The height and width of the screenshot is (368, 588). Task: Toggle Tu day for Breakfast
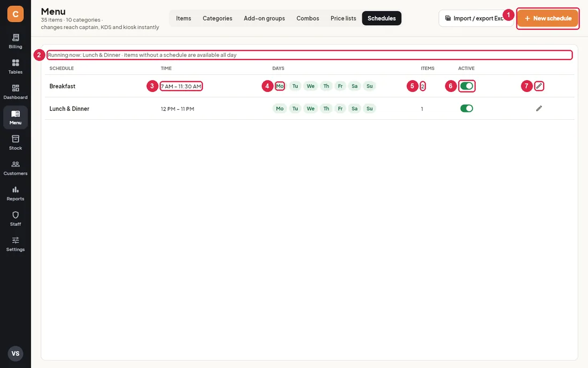pyautogui.click(x=295, y=86)
